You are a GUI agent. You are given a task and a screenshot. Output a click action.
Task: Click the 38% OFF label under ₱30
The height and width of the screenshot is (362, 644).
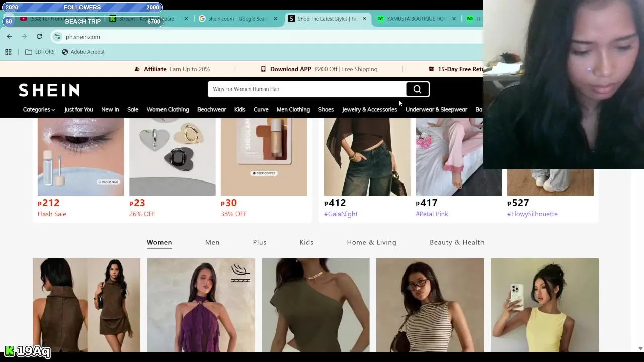pyautogui.click(x=233, y=214)
